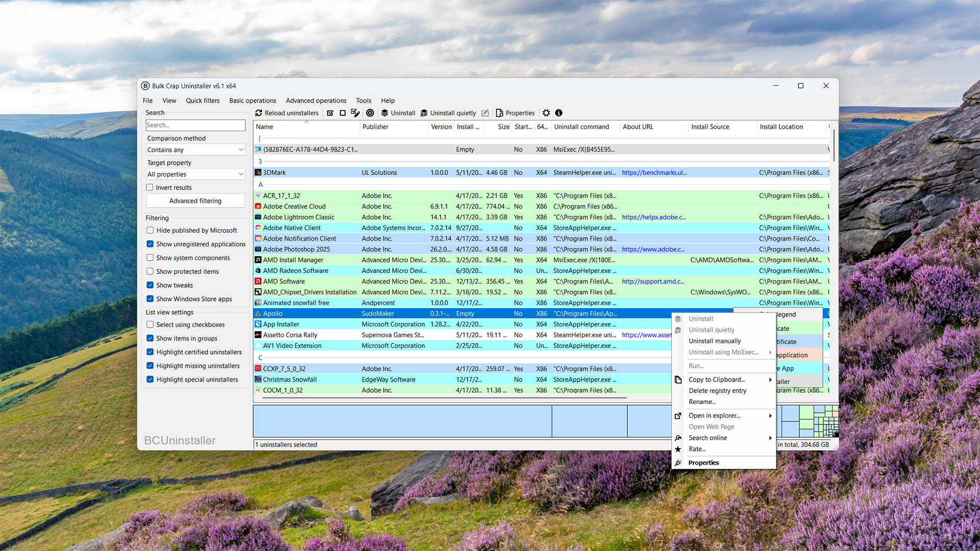Image resolution: width=980 pixels, height=551 pixels.
Task: Click the Modify pencil toolbar icon
Action: (x=485, y=113)
